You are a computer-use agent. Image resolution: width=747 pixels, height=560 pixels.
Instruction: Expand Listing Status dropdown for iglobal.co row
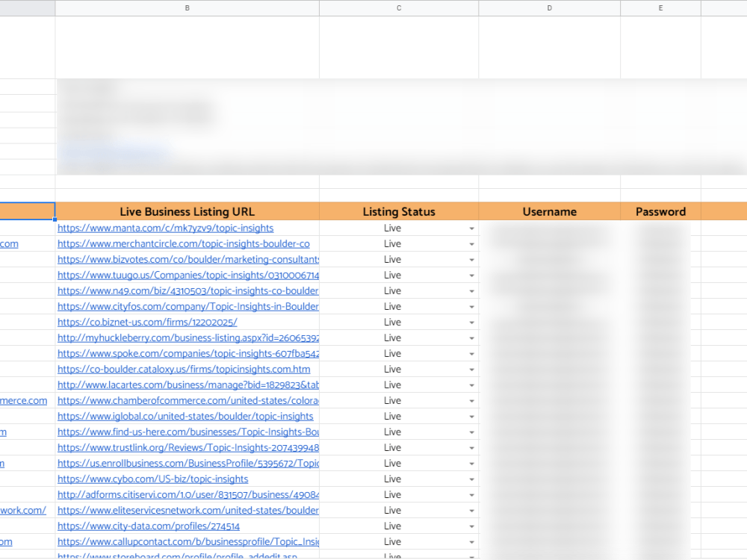tap(471, 417)
